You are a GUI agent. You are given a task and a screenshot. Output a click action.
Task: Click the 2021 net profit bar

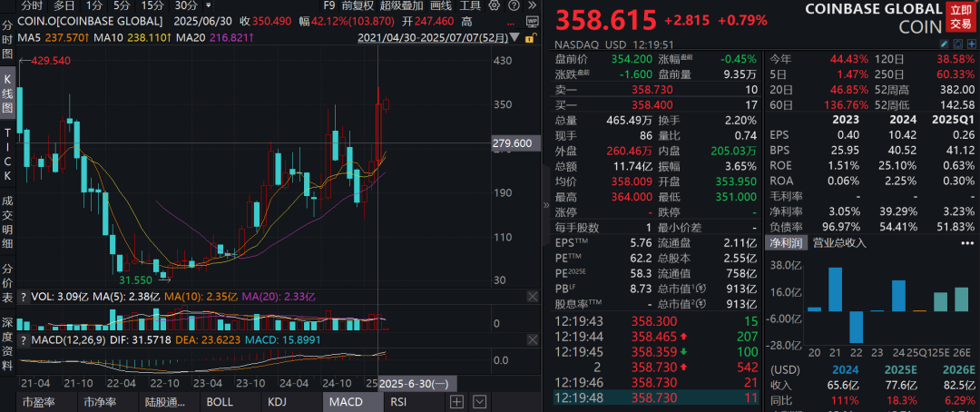point(835,289)
